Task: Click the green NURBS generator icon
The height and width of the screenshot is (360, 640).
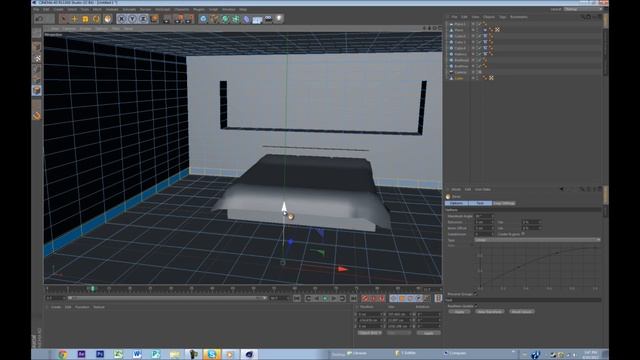Action: point(225,19)
